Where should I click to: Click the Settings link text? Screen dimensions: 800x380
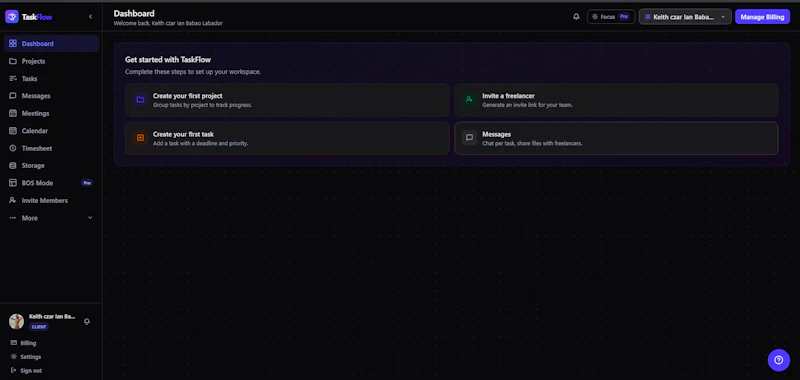[x=31, y=357]
